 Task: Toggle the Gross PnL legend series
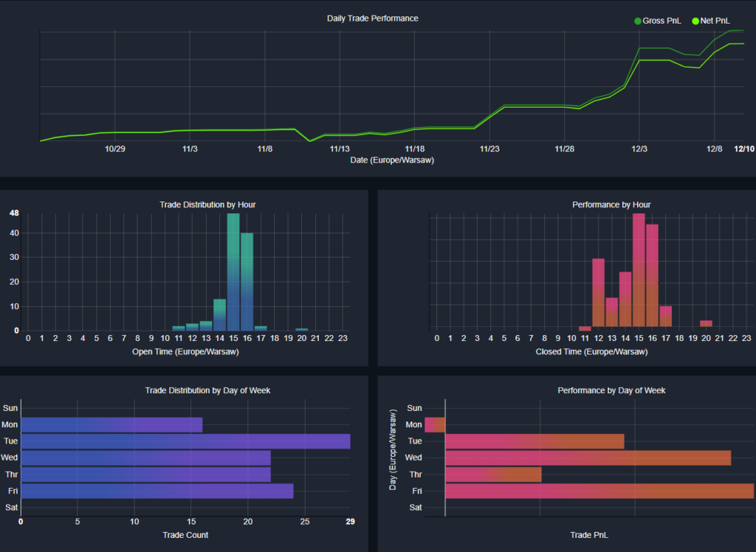click(662, 21)
